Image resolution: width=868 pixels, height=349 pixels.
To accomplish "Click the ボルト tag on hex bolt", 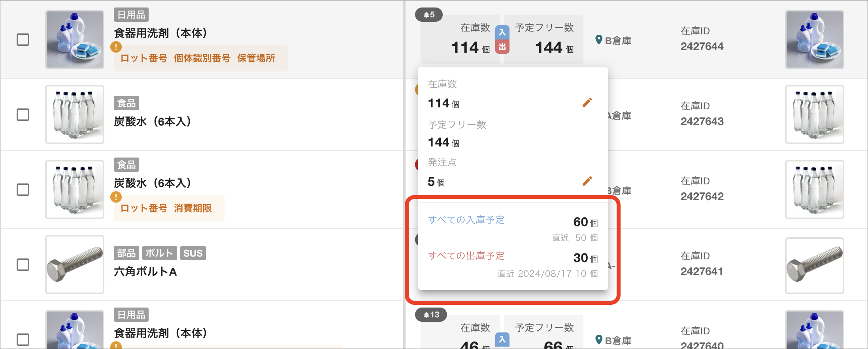I will coord(159,253).
